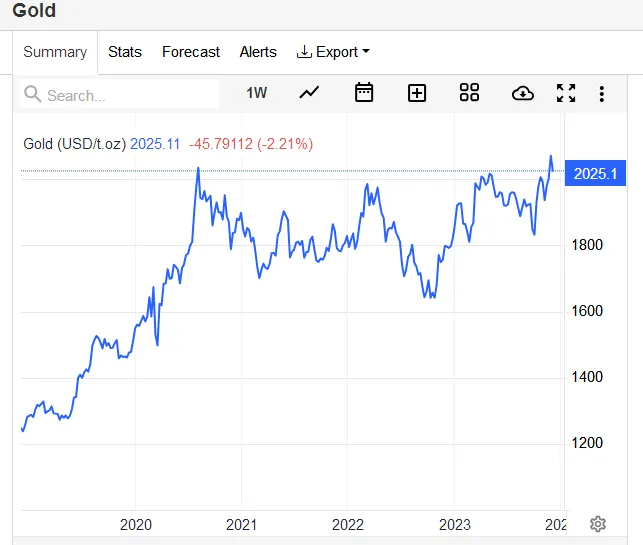Image resolution: width=643 pixels, height=545 pixels.
Task: Click the Gold (USD/t.oz) series label
Action: [74, 144]
